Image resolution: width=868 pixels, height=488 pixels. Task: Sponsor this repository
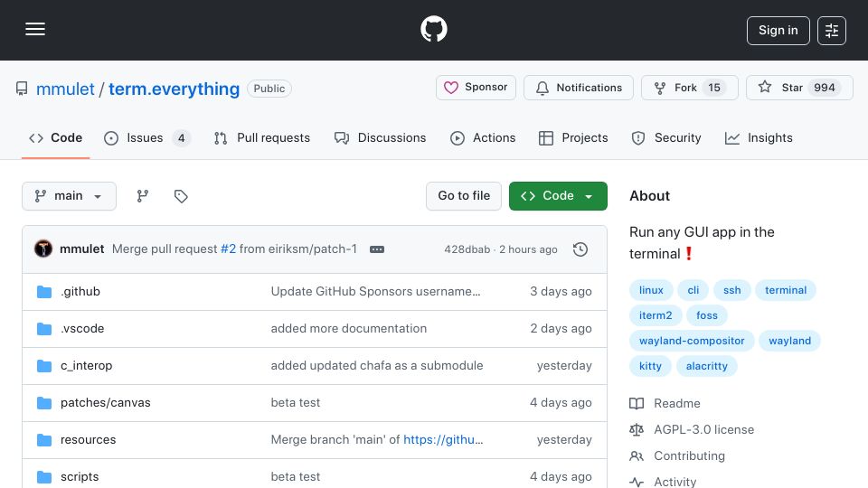pyautogui.click(x=476, y=88)
